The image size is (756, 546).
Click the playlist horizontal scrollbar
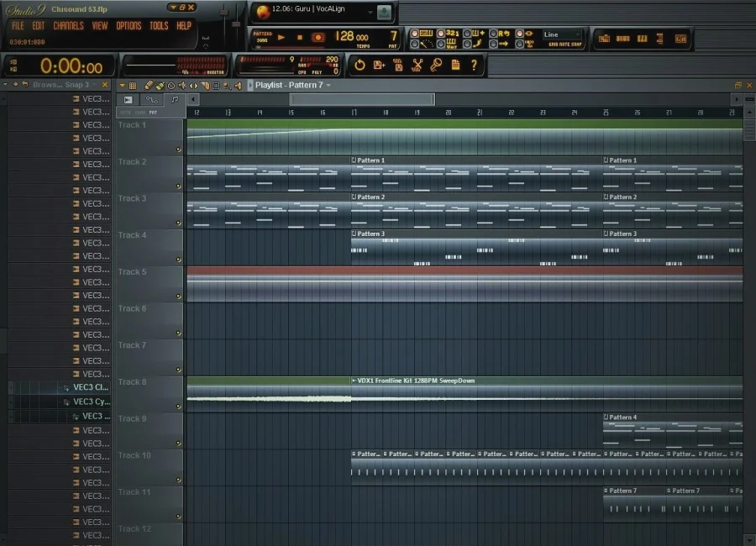coord(362,99)
